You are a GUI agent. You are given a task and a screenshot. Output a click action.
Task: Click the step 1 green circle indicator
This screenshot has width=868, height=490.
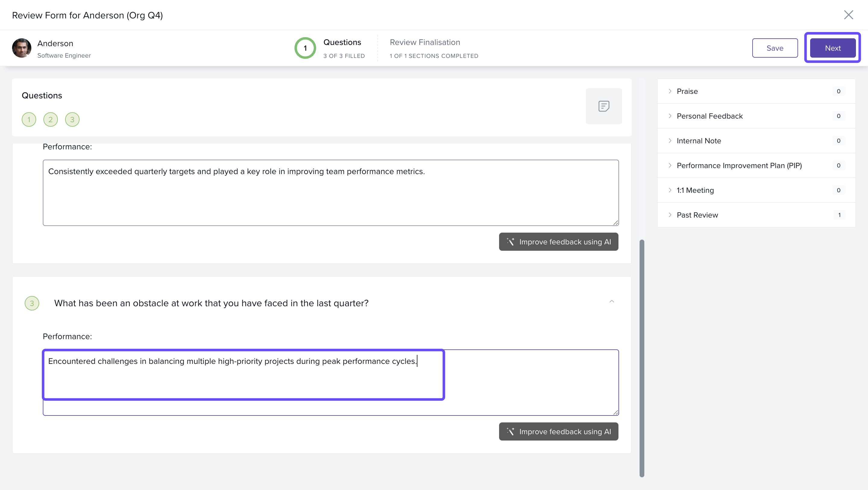click(x=305, y=48)
